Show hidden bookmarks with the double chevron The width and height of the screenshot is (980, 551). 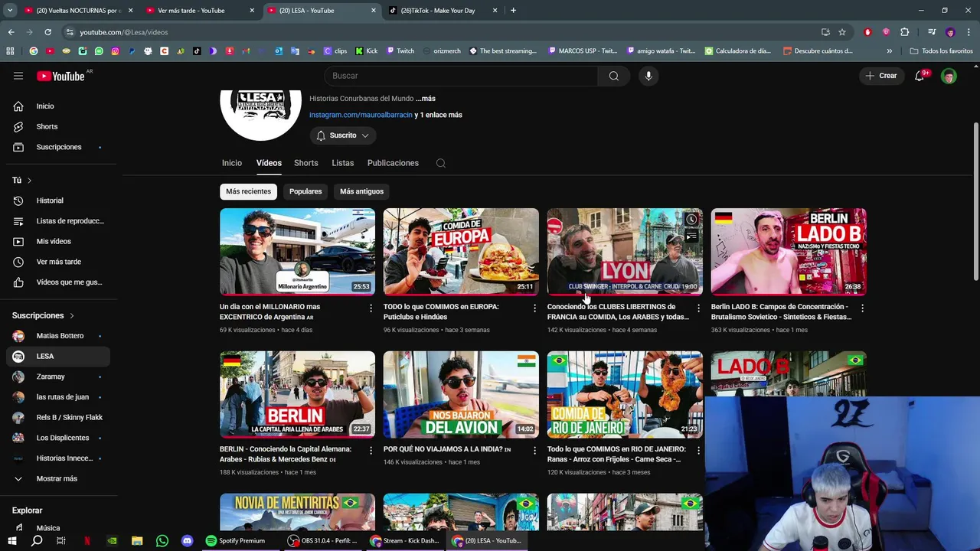(889, 51)
